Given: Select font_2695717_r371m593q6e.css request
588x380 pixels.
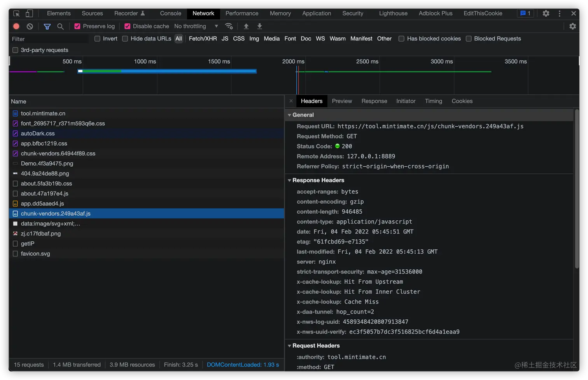Looking at the screenshot, I should (x=147, y=124).
